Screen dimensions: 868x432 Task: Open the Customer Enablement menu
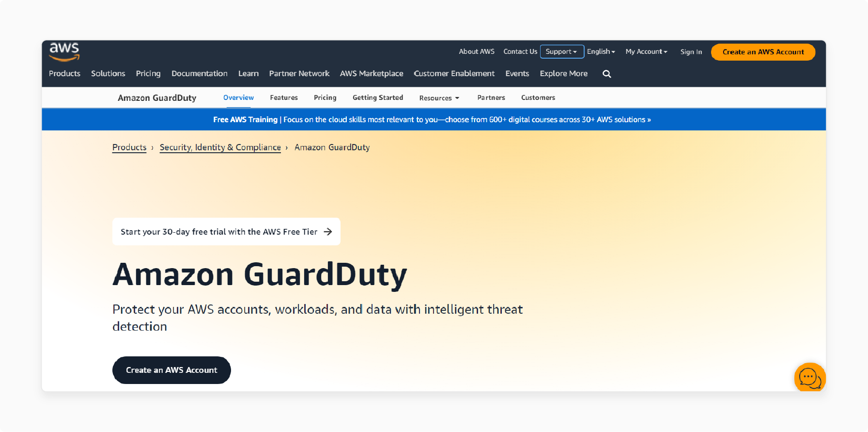[x=454, y=74]
